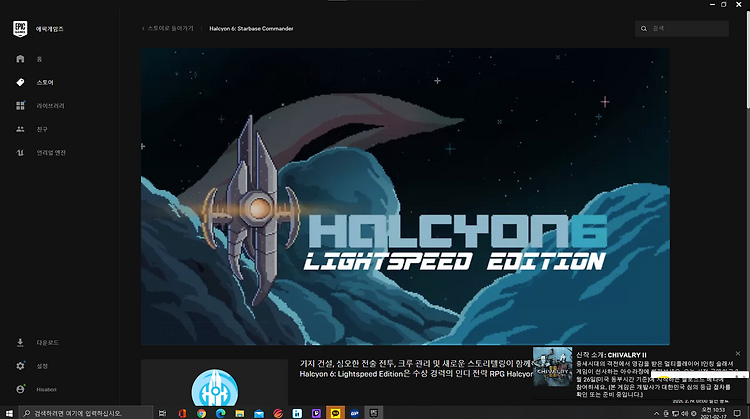Click the store tag icon

20,82
